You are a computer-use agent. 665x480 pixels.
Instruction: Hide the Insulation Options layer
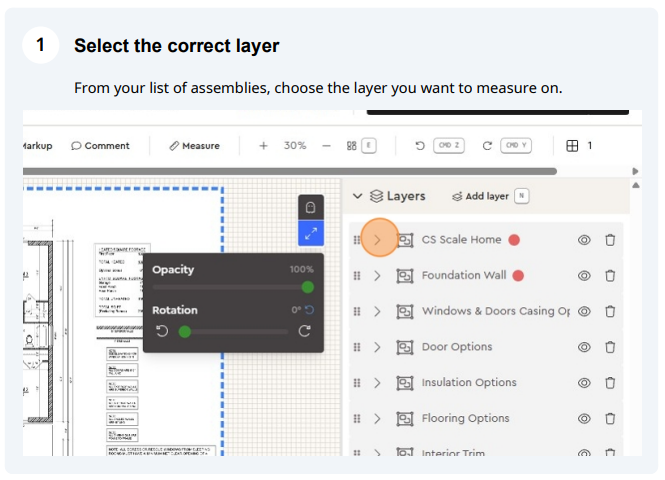point(584,383)
